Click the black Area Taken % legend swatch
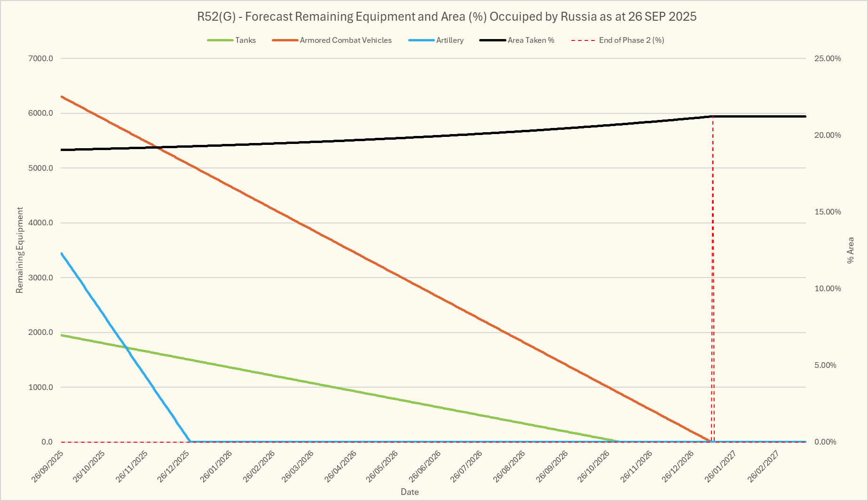Screen dimensions: 868x501 pos(493,40)
